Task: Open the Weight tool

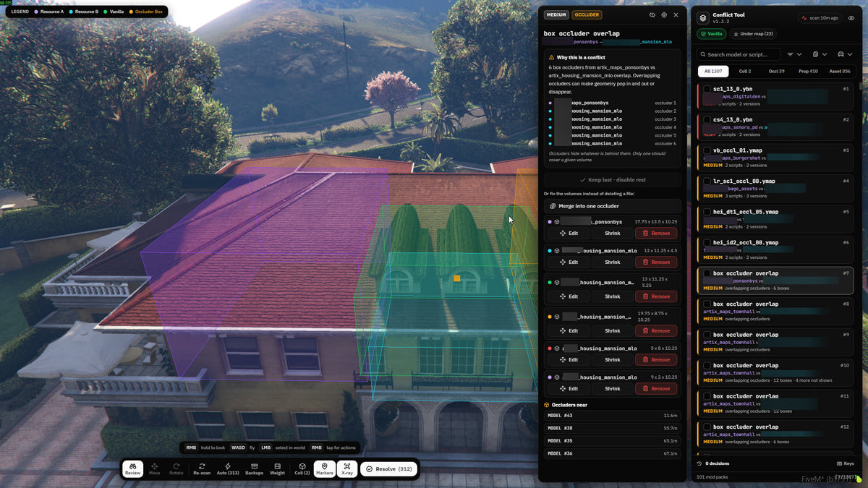Action: tap(277, 469)
